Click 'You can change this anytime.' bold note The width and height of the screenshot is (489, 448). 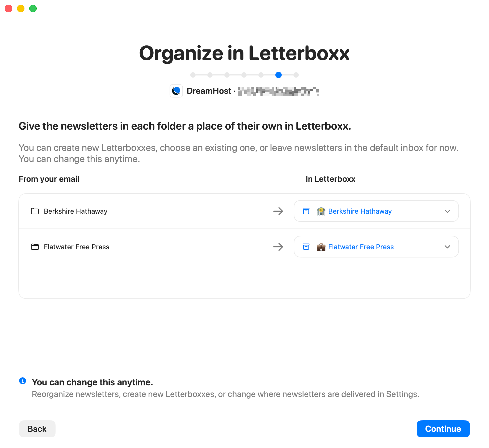tap(92, 382)
